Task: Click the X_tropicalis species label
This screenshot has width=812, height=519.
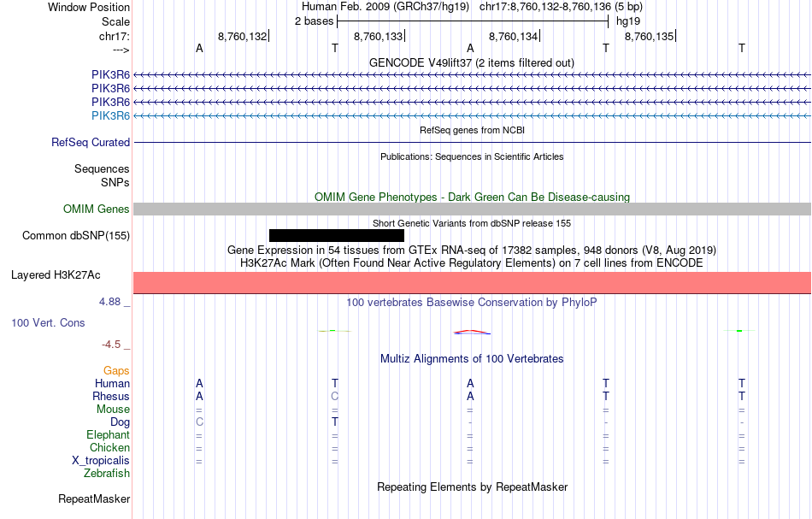Action: click(x=101, y=461)
